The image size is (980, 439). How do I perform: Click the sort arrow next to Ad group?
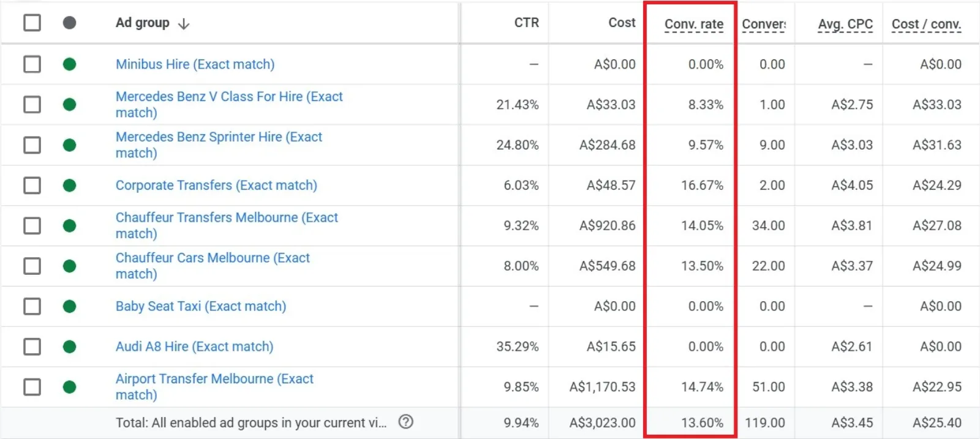(183, 24)
